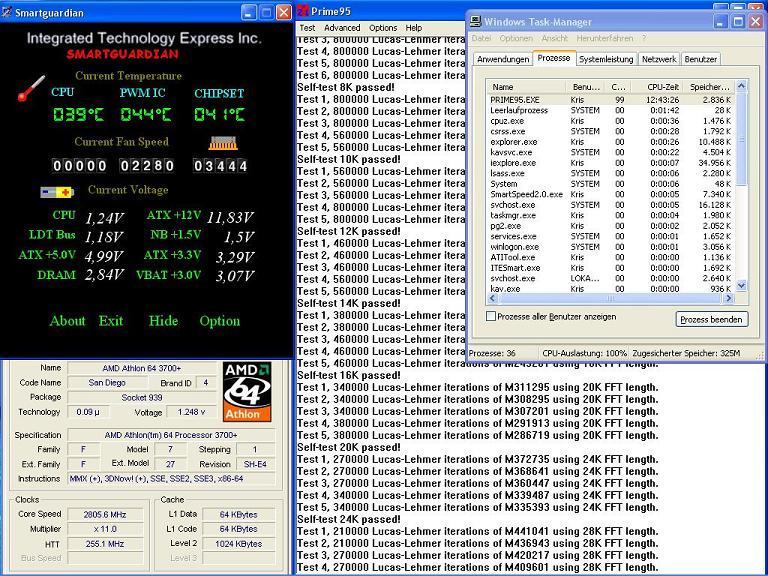Sort processes by CPU-Zeit column header
The image size is (768, 576).
point(656,87)
